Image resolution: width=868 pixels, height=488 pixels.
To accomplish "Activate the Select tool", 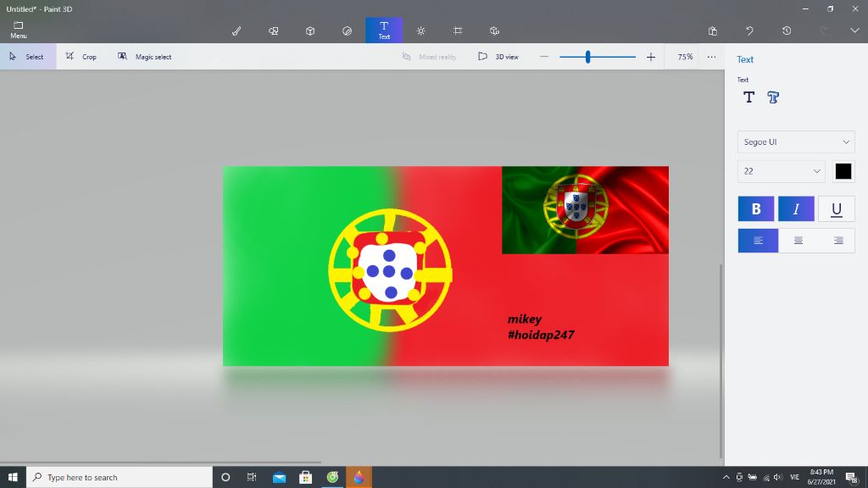I will pyautogui.click(x=28, y=57).
